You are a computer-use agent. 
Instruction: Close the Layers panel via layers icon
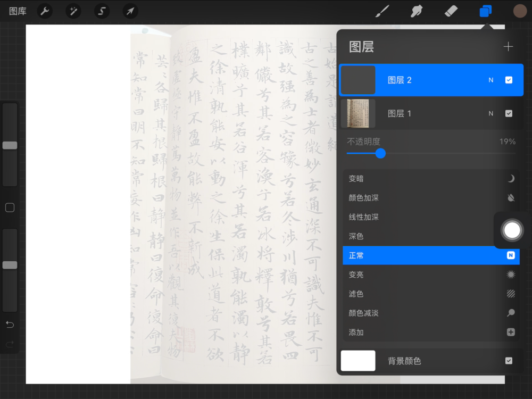coord(485,11)
